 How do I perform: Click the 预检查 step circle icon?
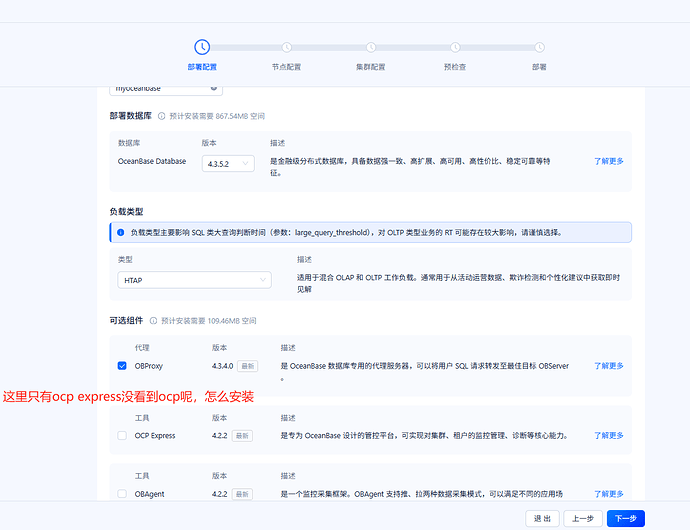455,47
